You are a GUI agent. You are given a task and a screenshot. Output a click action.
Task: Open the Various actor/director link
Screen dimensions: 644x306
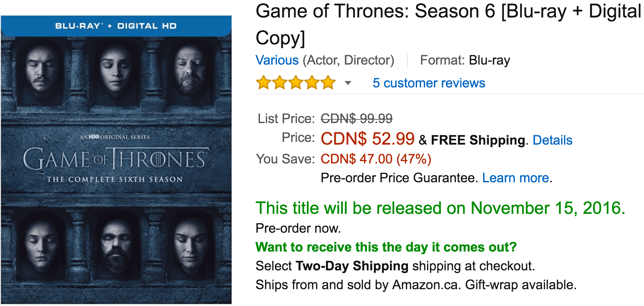277,60
